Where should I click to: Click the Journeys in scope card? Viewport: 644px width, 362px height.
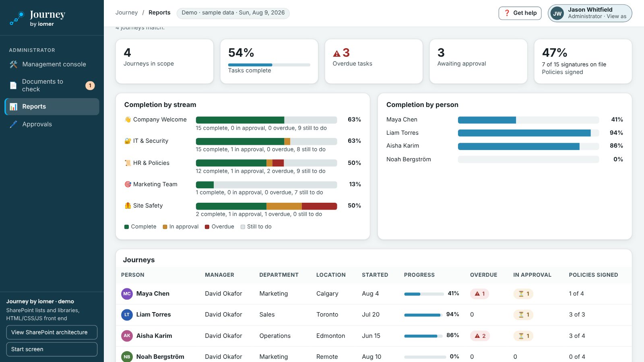(x=165, y=61)
